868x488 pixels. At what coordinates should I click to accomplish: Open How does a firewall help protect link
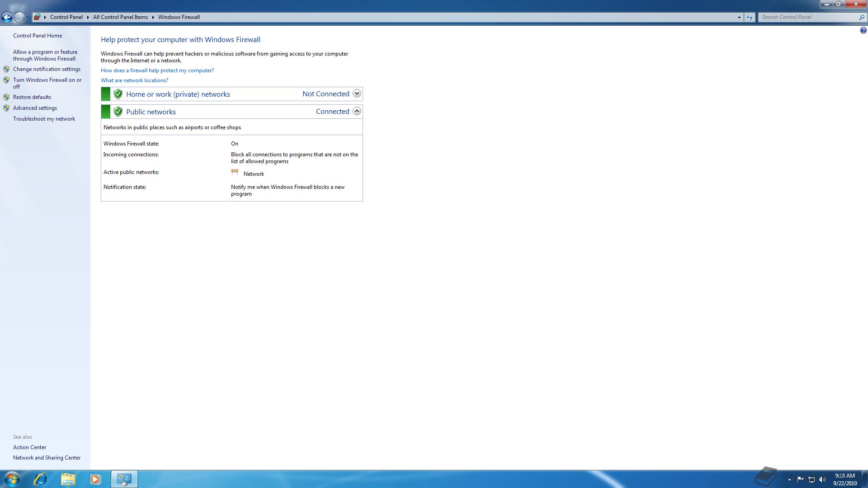pos(157,70)
